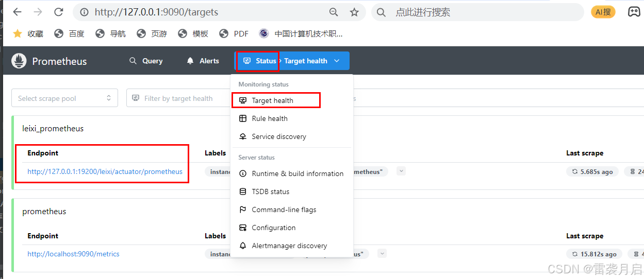Expand labels with the chevron in the localhost:9090 row

[x=382, y=253]
